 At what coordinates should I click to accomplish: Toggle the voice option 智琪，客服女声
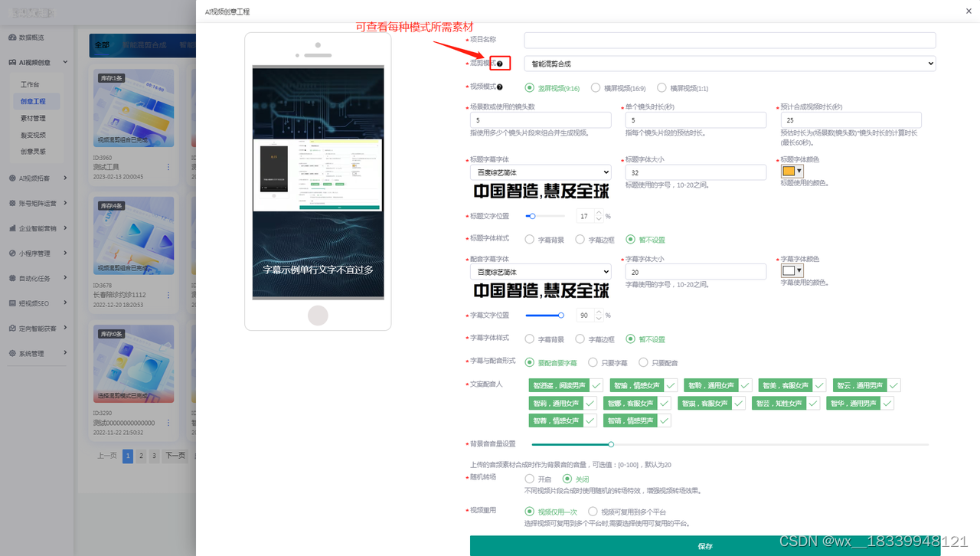pyautogui.click(x=710, y=403)
